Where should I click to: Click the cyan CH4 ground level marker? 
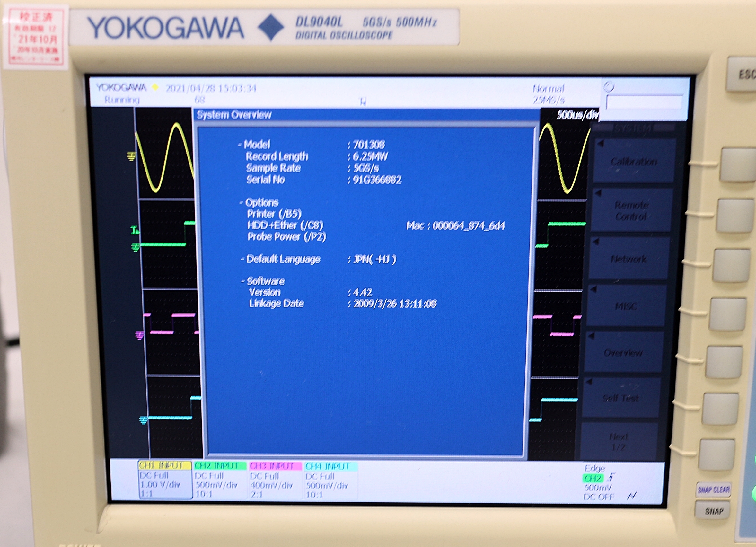click(x=143, y=420)
